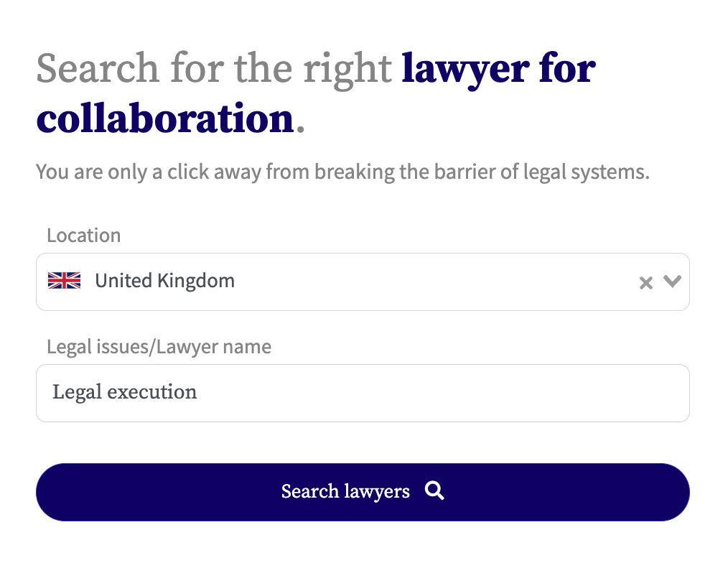Click the 'lawyer for' heading text
The width and height of the screenshot is (728, 563).
pyautogui.click(x=498, y=68)
